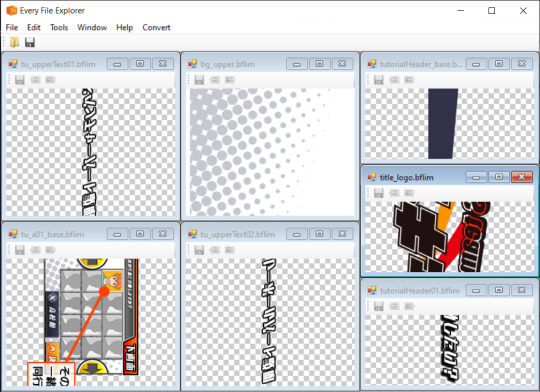540x392 pixels.
Task: Click last toolbar icon in tutorialHeader_base window
Action: point(409,80)
